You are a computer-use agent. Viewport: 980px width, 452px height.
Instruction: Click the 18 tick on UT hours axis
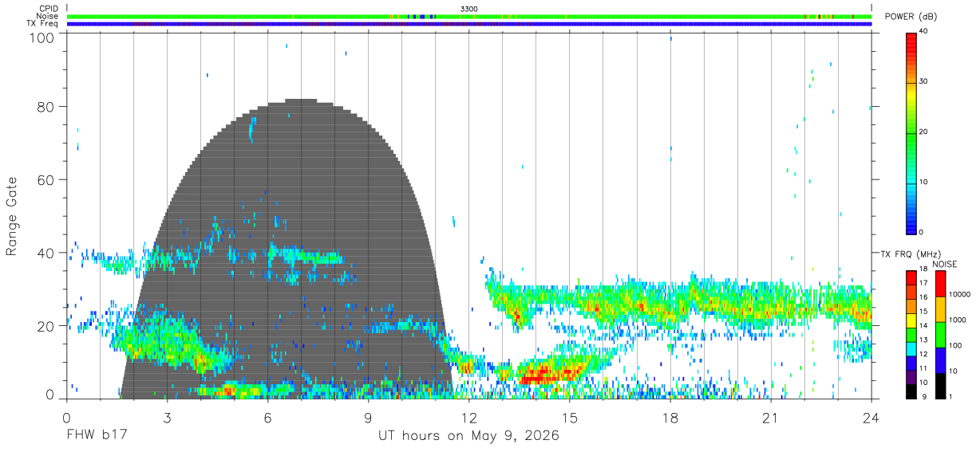coord(670,419)
